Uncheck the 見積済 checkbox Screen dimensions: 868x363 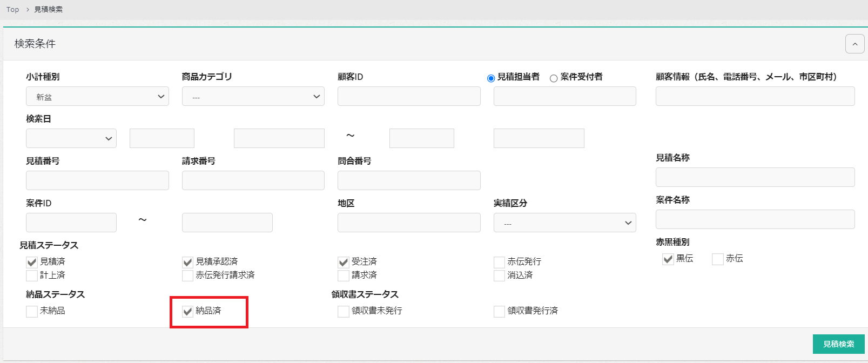pyautogui.click(x=32, y=263)
